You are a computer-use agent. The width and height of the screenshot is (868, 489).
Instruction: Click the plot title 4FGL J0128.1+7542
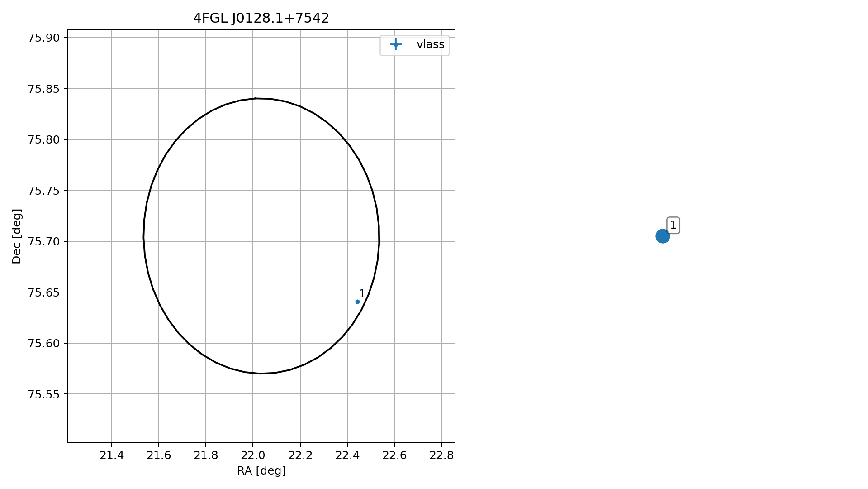point(261,18)
